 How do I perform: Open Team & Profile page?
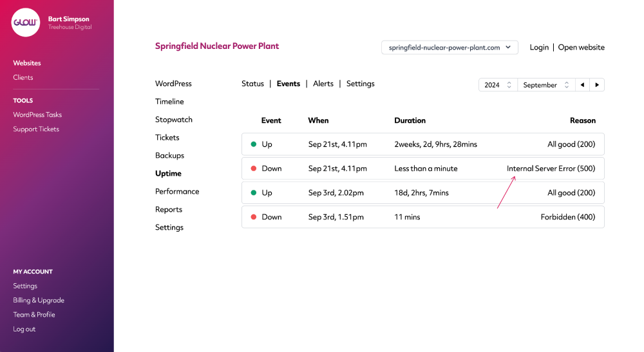[x=34, y=315]
